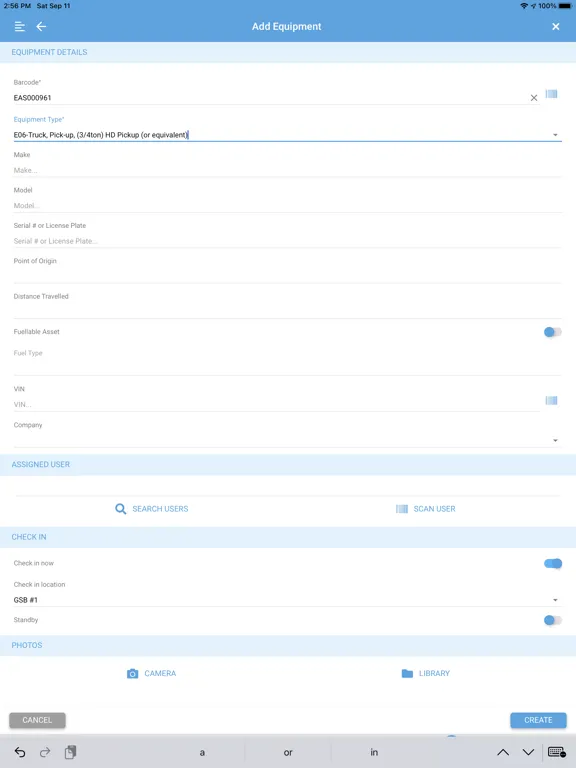Move to next field with down chevron

528,752
